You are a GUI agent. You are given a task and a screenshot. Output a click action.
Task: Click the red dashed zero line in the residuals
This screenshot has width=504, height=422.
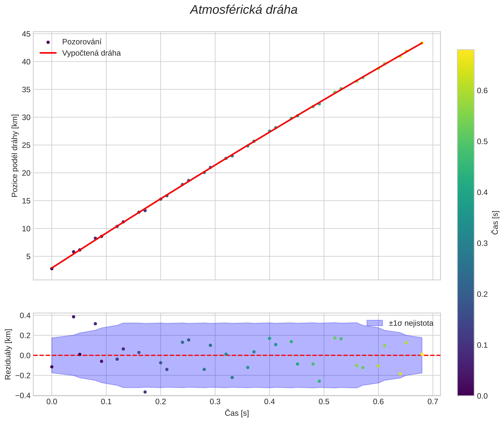(240, 355)
